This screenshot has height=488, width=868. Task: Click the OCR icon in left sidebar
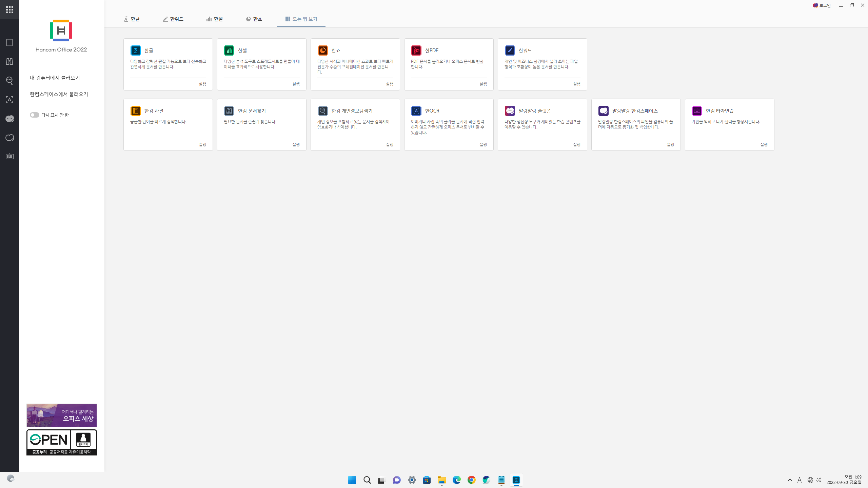(x=9, y=100)
